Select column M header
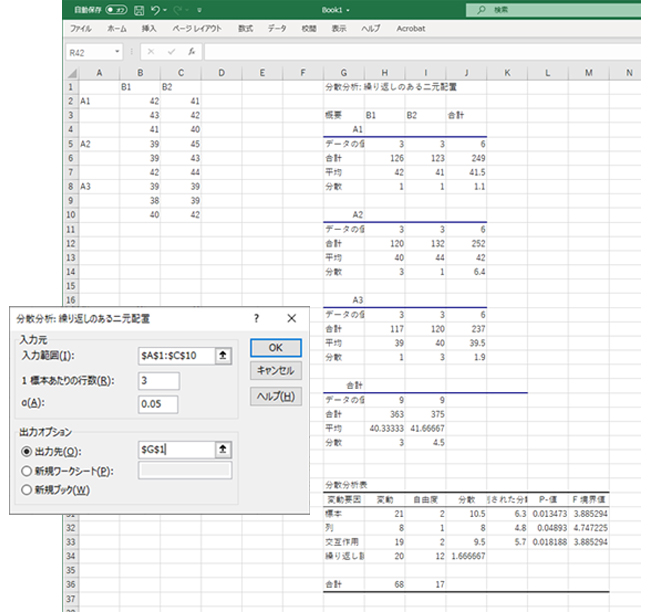650x612 pixels. [589, 73]
